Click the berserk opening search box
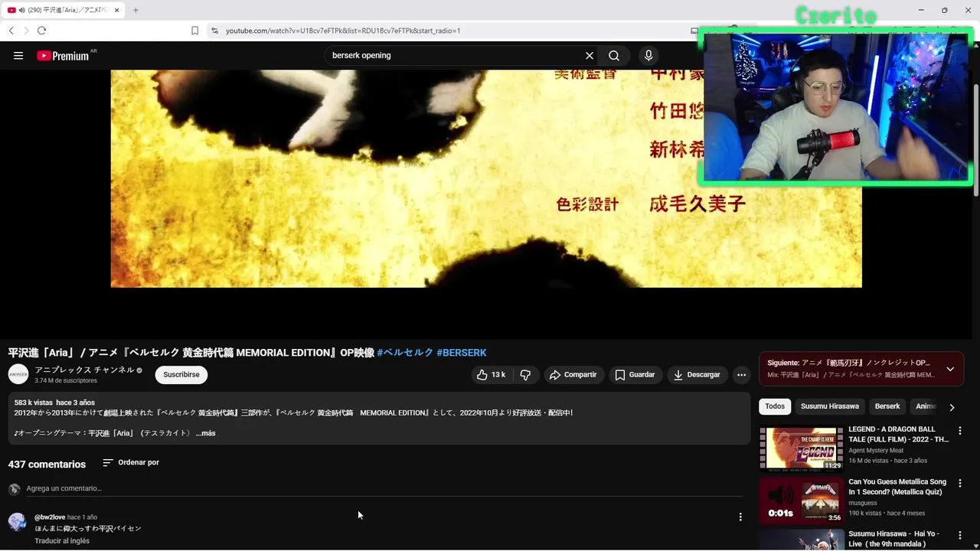 [x=456, y=55]
